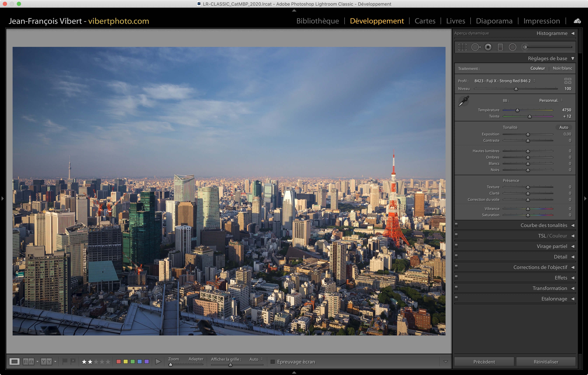This screenshot has width=588, height=375.
Task: Activate the Spot Removal tool
Action: coord(475,47)
